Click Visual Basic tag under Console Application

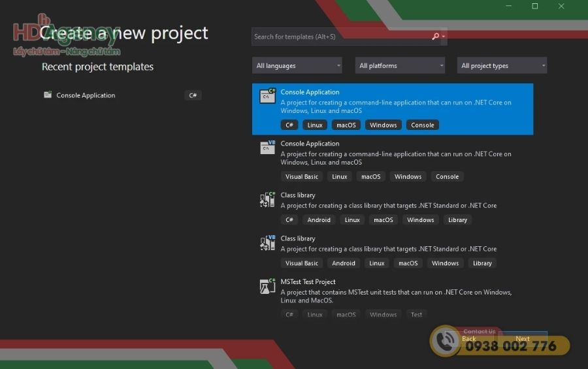point(301,176)
